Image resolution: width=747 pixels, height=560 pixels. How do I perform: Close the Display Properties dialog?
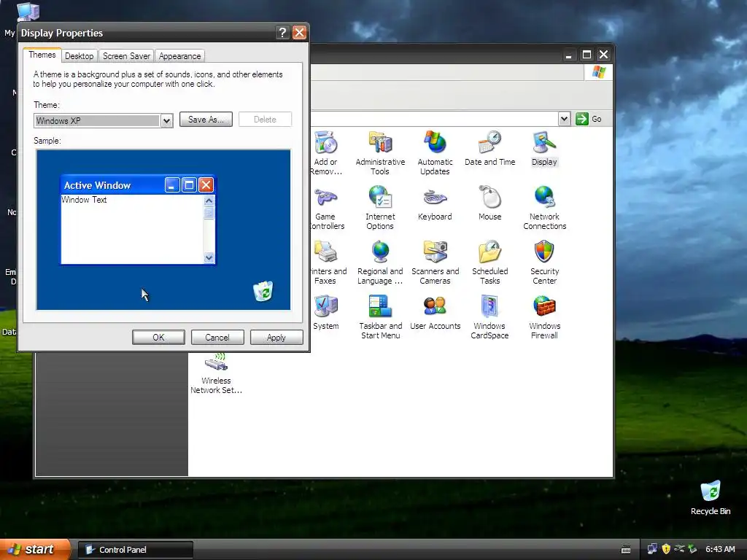pyautogui.click(x=299, y=32)
